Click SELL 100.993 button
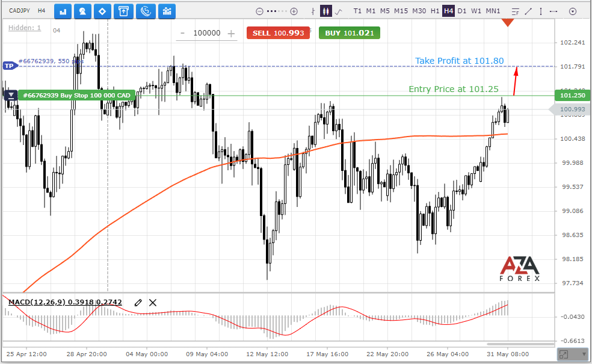The width and height of the screenshot is (592, 364). point(279,33)
